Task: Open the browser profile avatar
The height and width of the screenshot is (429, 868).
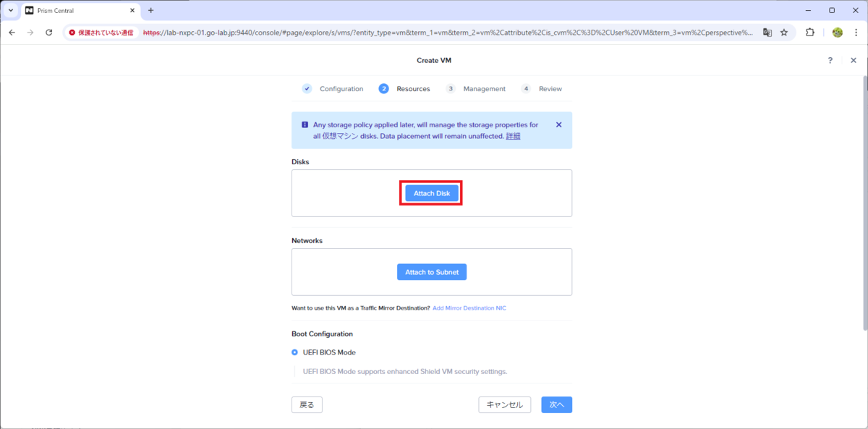Action: [838, 33]
